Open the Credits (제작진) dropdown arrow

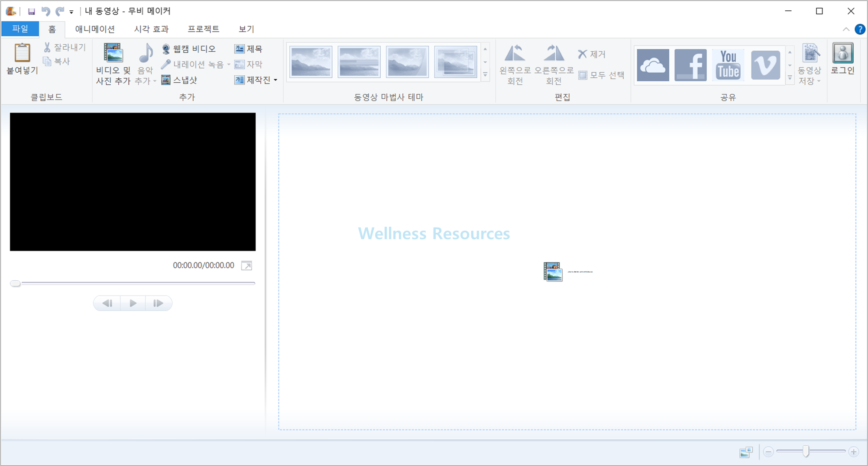point(275,80)
